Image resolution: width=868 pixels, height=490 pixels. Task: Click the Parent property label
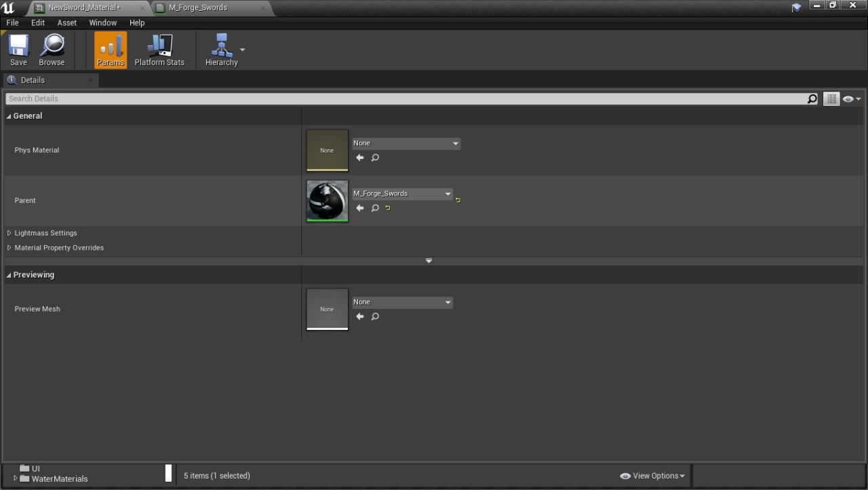point(25,200)
